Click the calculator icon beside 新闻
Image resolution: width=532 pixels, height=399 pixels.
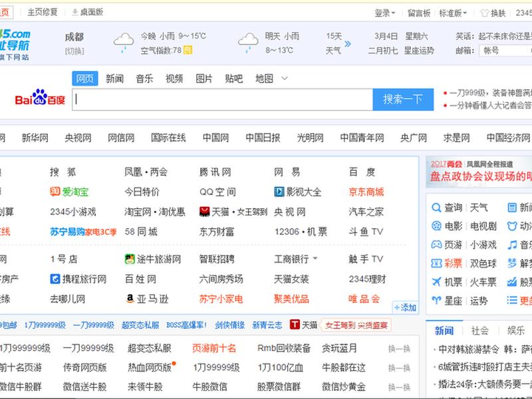(512, 207)
